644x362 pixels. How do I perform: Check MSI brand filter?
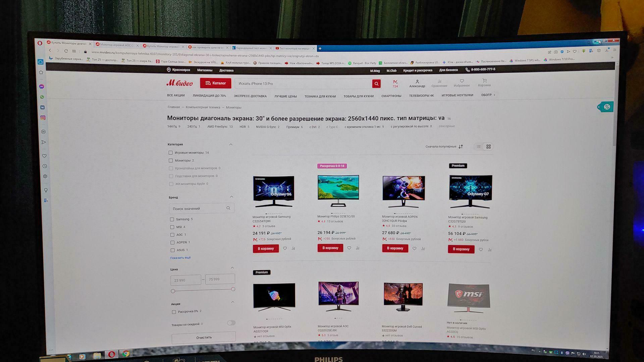point(172,227)
